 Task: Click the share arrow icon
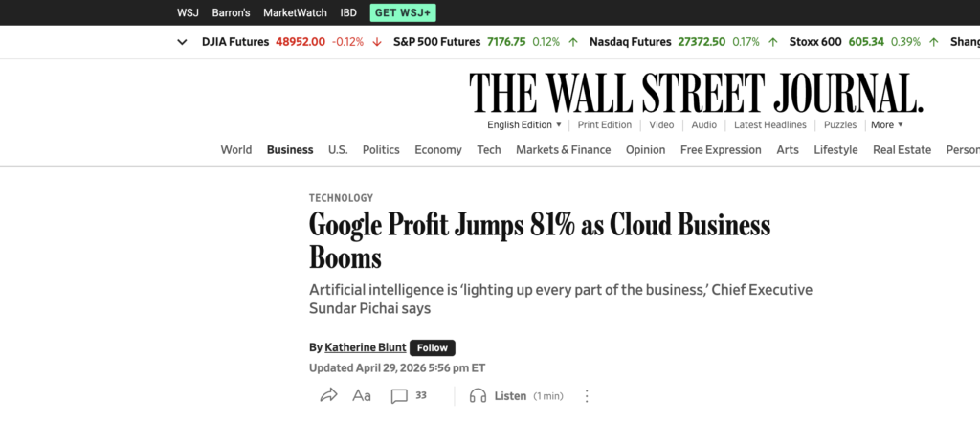(x=328, y=395)
